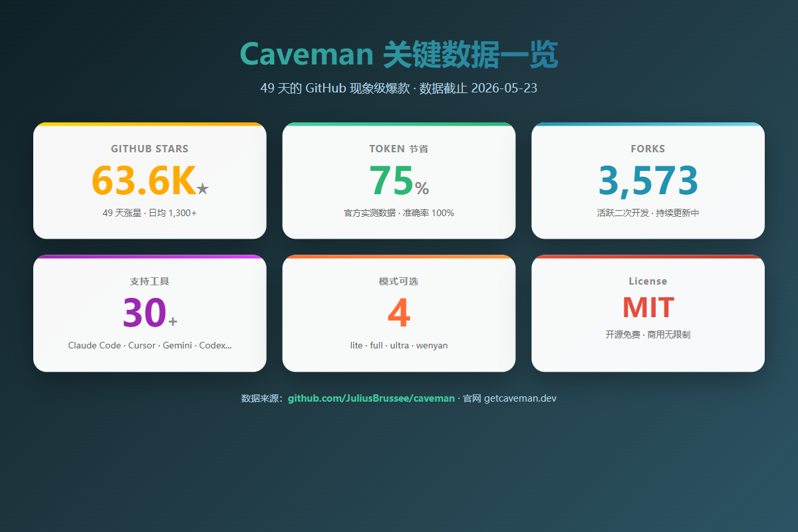798x532 pixels.
Task: Click the text "Claude Code · Cursor · Gemini · Codex..."
Action: 150,345
